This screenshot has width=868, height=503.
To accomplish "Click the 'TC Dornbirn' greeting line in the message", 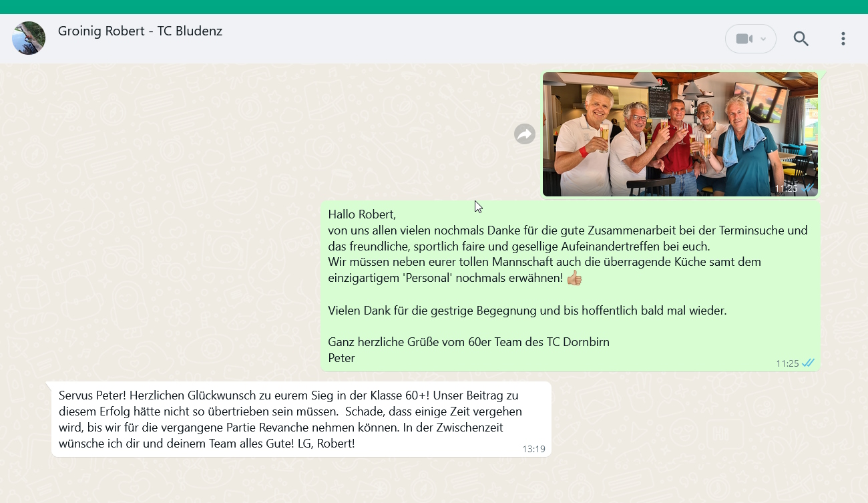I will [x=467, y=341].
